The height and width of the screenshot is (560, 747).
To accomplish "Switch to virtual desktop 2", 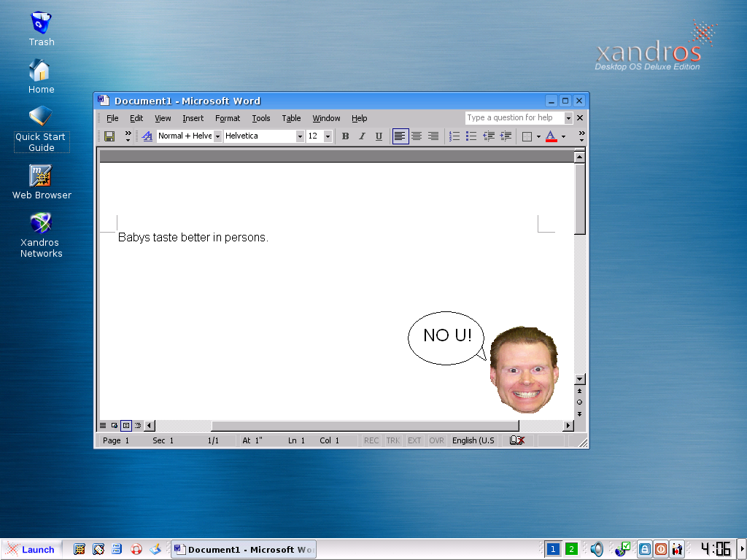I will (571, 549).
